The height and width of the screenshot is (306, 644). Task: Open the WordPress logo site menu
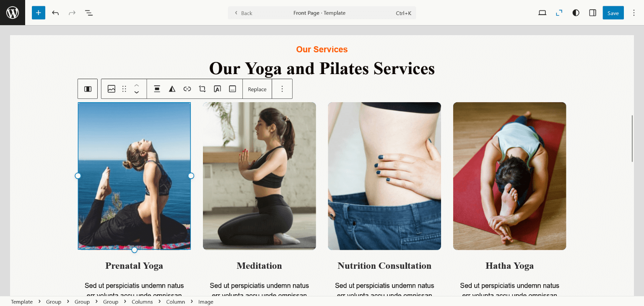[13, 13]
